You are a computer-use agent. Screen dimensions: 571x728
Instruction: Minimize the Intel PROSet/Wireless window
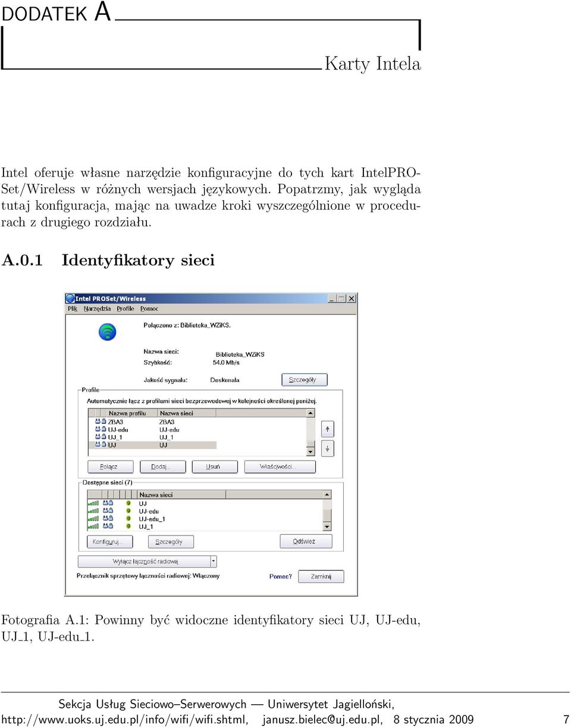point(332,298)
